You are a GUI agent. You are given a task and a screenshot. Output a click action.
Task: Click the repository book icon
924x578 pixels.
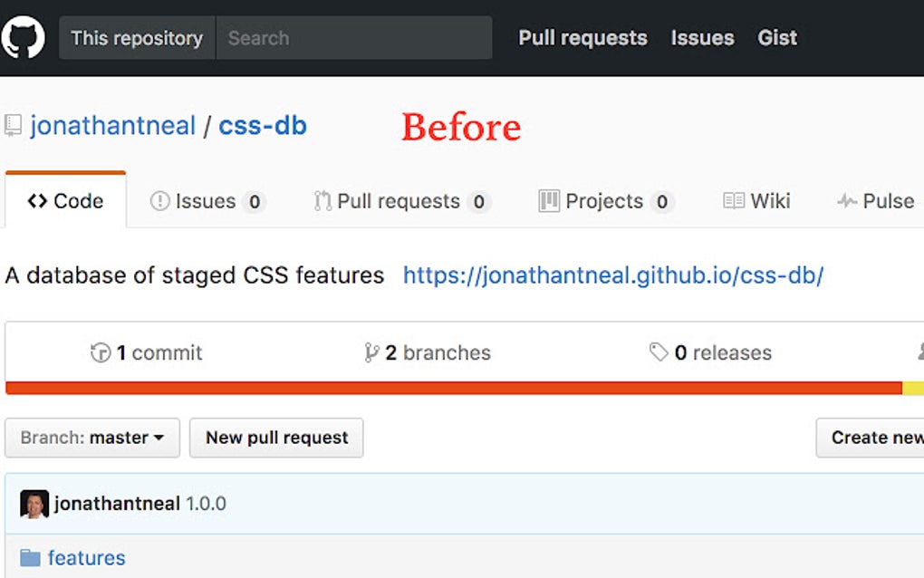(x=13, y=125)
